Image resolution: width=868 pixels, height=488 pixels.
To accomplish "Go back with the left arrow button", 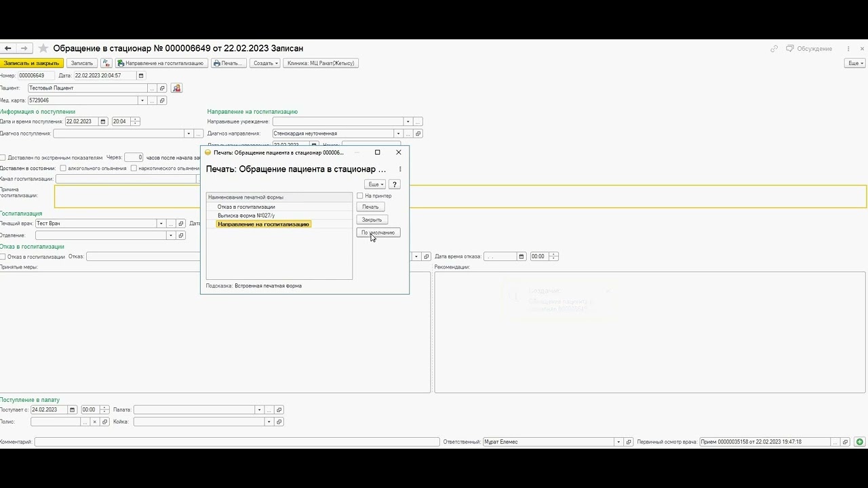I will [8, 49].
